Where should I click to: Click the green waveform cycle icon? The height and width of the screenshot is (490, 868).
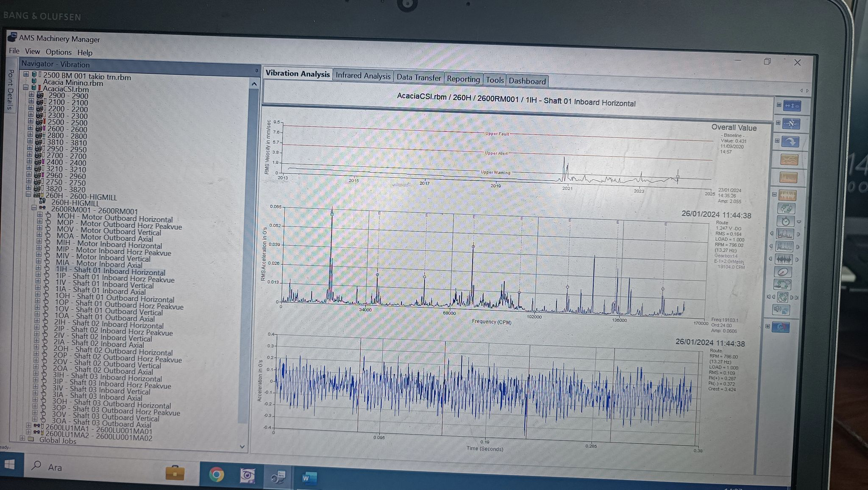tap(782, 285)
